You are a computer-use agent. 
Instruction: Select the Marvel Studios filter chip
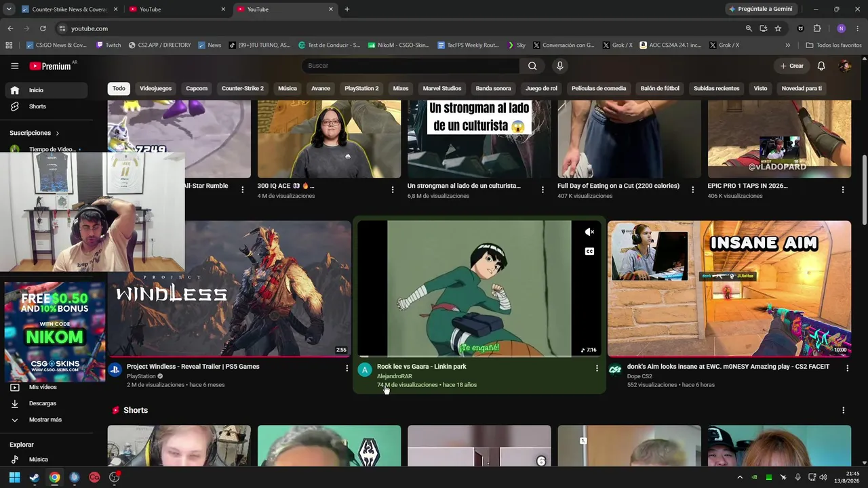pos(442,89)
